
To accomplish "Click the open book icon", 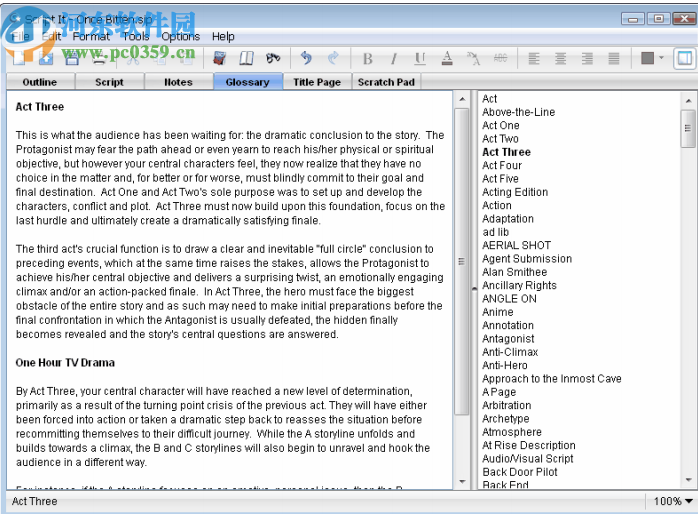I will [246, 58].
